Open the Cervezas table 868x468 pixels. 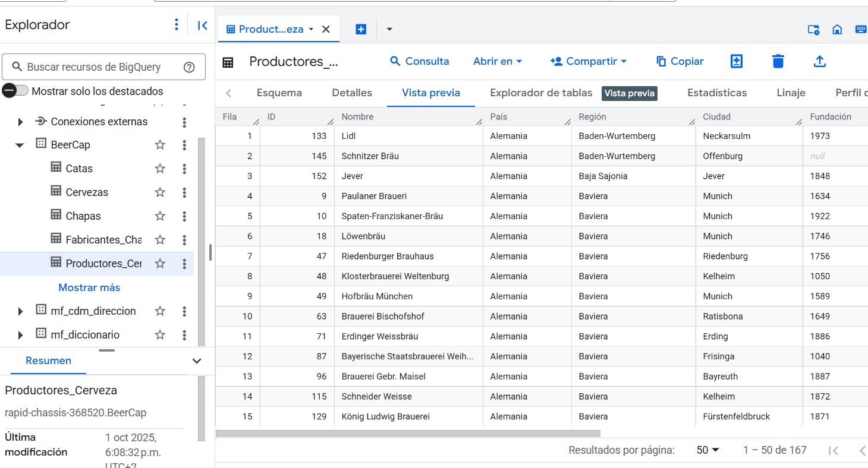click(87, 192)
